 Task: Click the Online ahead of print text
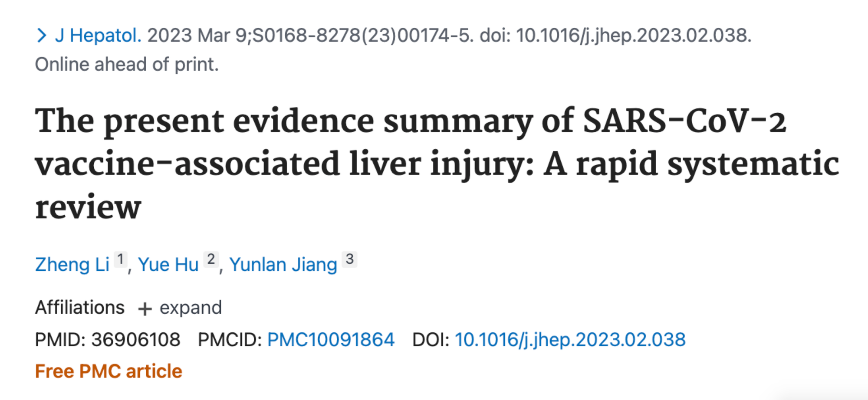pos(127,64)
